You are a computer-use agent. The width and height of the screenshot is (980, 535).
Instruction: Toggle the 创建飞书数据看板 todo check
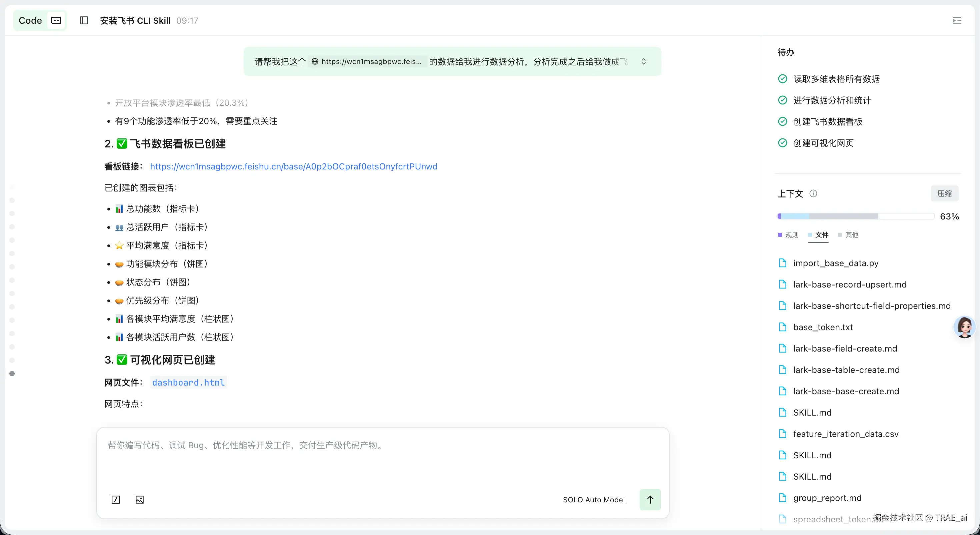(783, 121)
